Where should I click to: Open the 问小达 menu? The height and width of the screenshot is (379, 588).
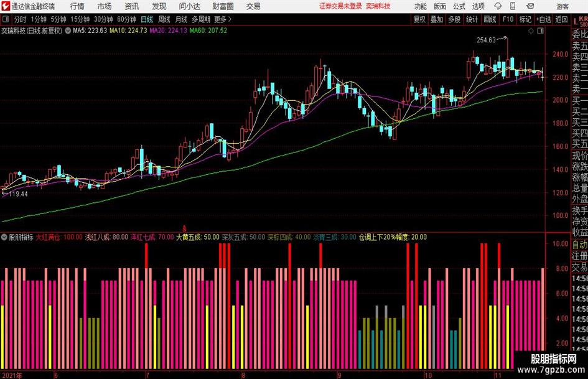pos(189,6)
